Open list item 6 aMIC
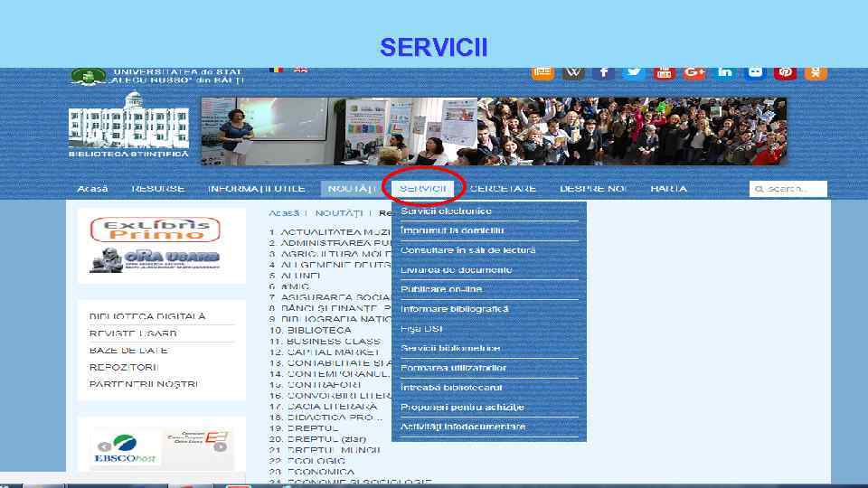This screenshot has width=868, height=488. point(289,286)
